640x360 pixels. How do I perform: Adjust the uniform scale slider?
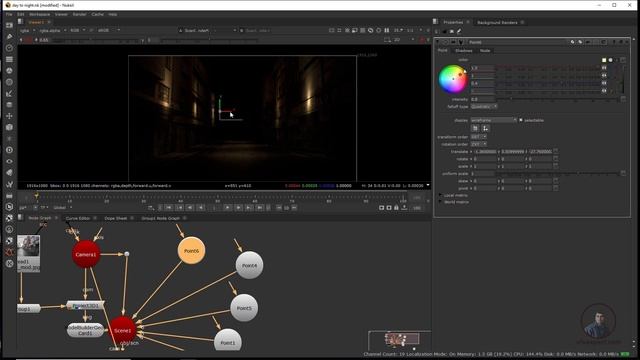(x=558, y=173)
